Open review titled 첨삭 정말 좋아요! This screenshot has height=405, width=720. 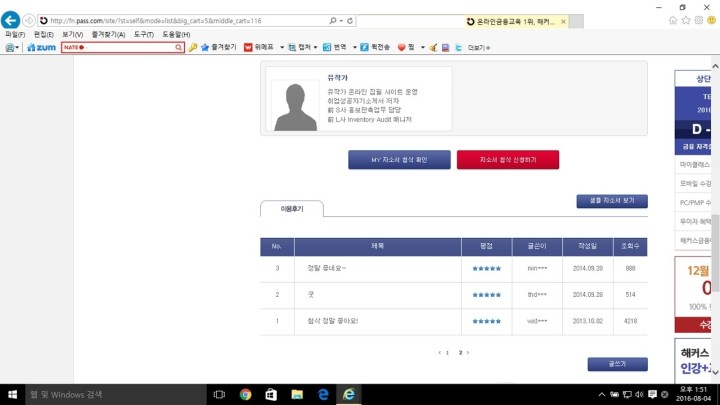(332, 321)
